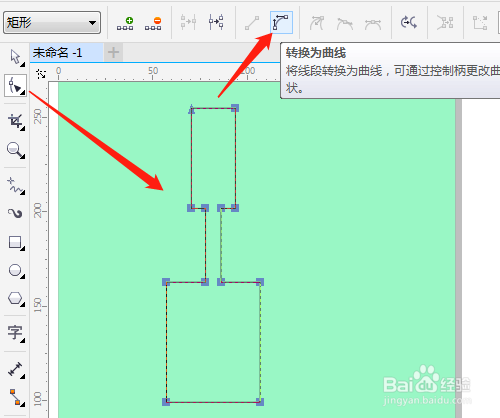
Task: Select top-left node of the lower rectangle
Action: tap(166, 282)
